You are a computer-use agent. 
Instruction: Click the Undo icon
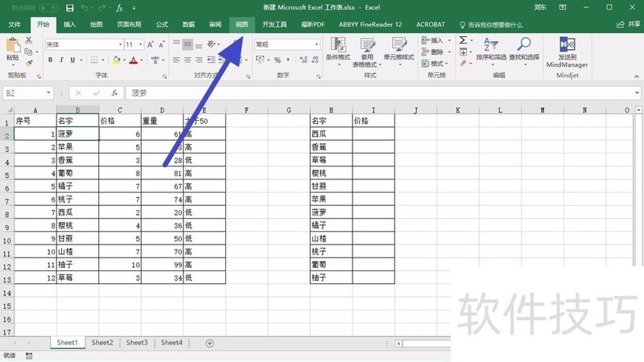85,8
